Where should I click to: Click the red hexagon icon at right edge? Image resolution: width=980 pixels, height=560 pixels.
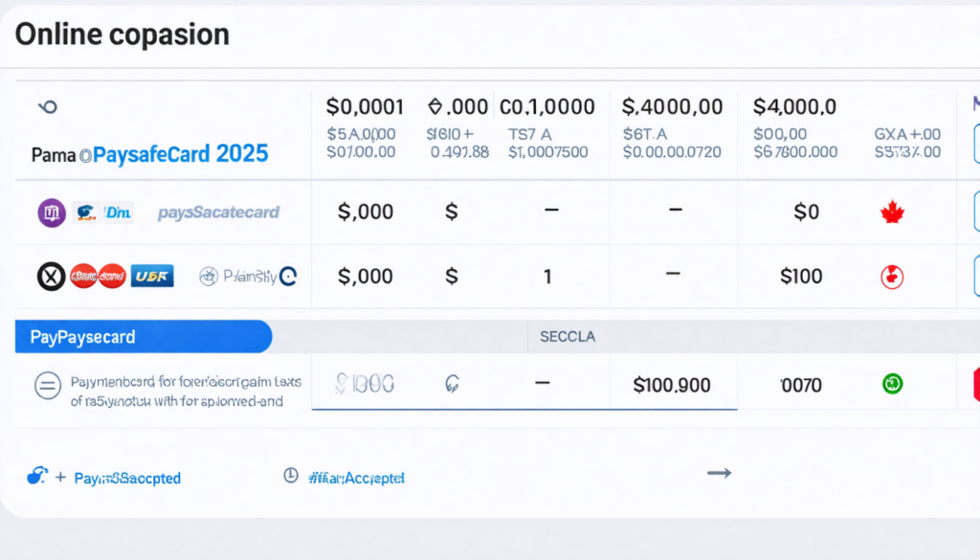coord(975,383)
